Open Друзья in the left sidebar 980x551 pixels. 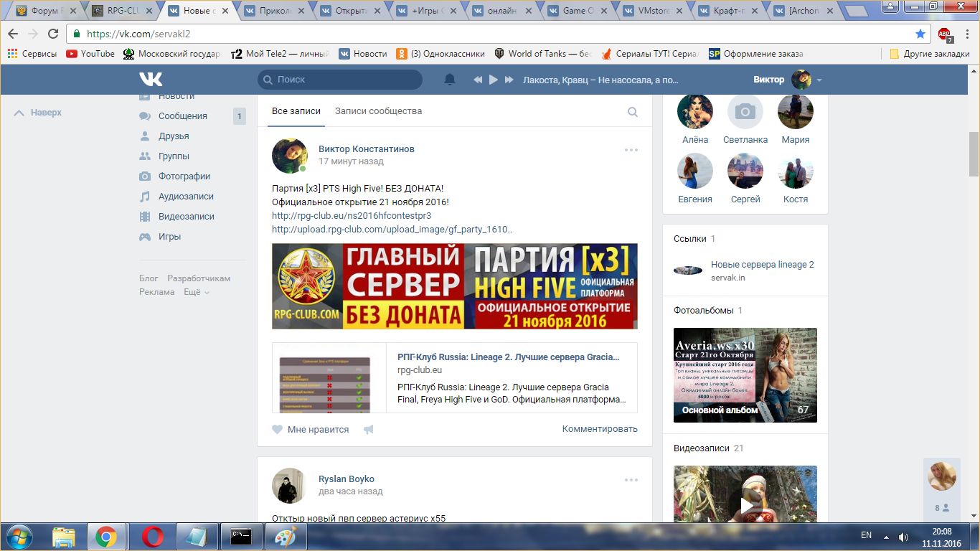pos(174,136)
